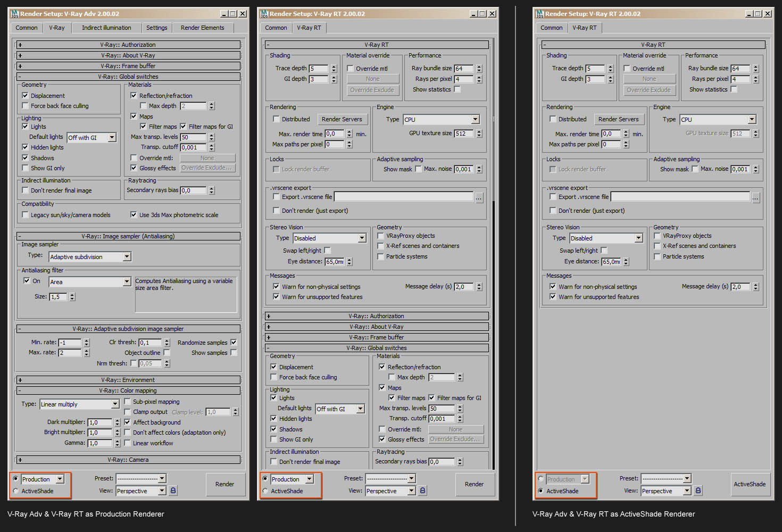Open Production dropdown in middle V-Ray RT window
782x532 pixels.
pos(292,479)
